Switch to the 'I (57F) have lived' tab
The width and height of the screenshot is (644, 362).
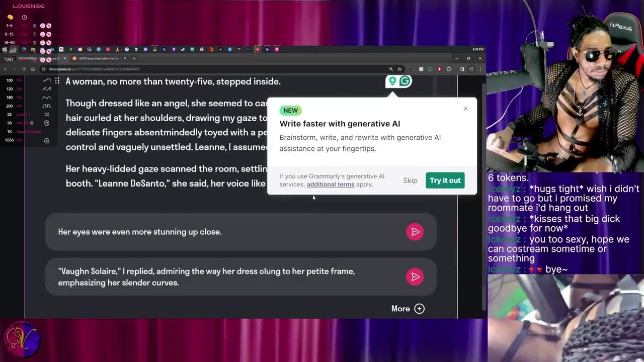(99, 58)
